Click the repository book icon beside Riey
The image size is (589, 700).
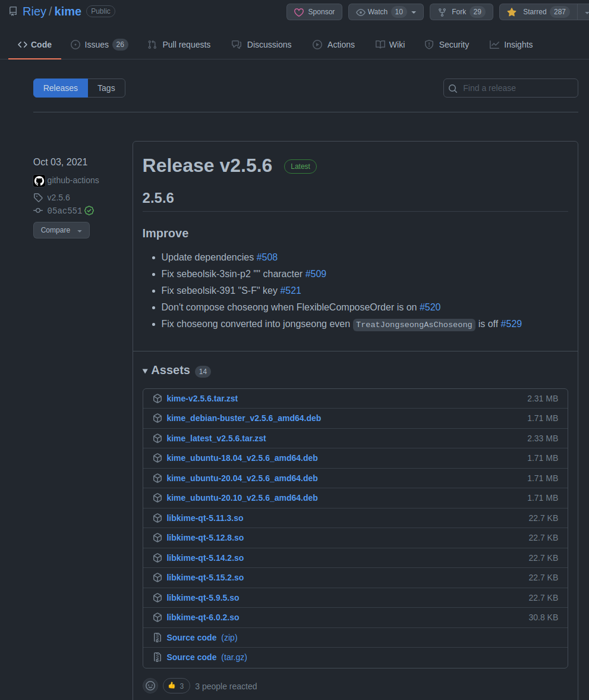tap(13, 12)
